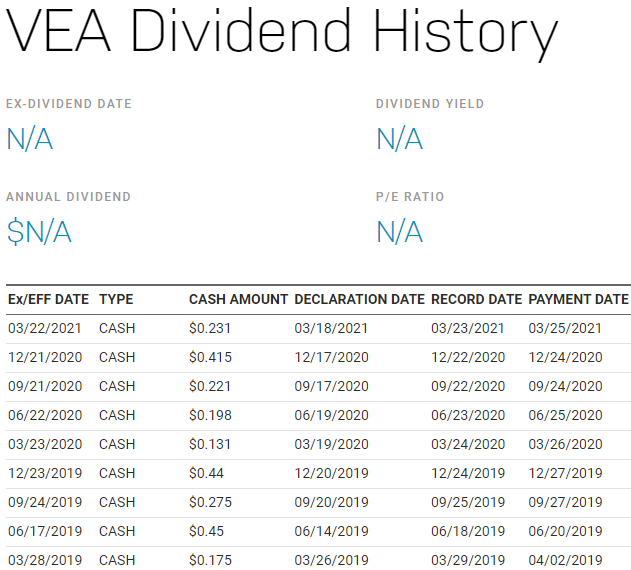Select cash amount $0.45
This screenshot has height=570, width=631.
[206, 531]
